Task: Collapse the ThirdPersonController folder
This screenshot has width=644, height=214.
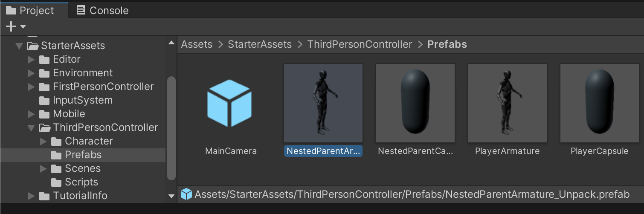Action: [x=31, y=127]
